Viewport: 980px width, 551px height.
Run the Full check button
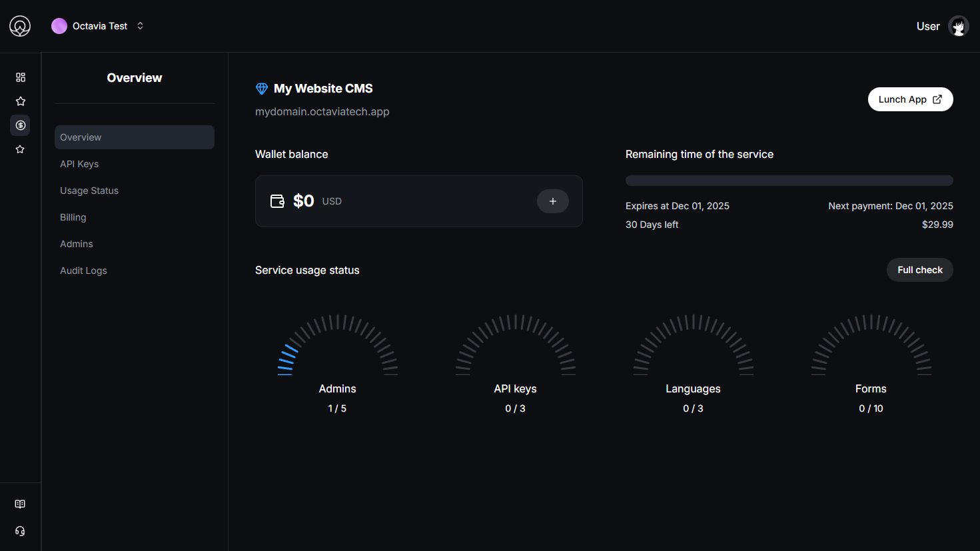click(919, 269)
